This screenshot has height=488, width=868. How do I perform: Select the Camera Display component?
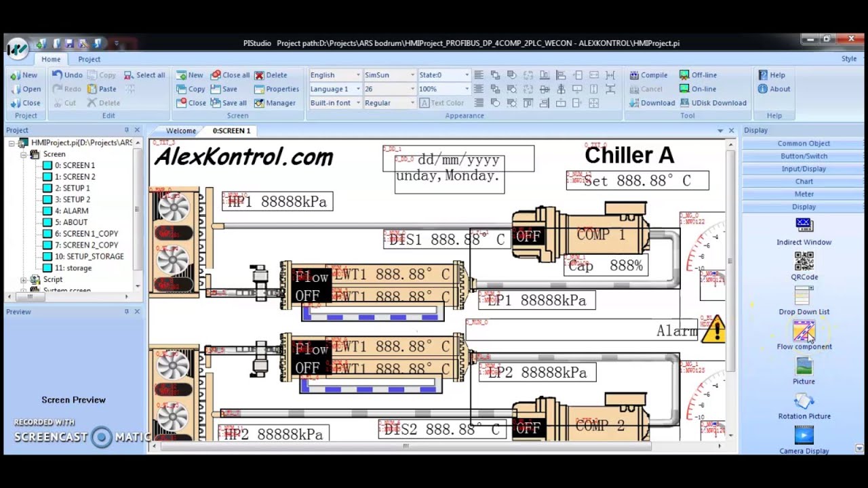click(x=804, y=440)
